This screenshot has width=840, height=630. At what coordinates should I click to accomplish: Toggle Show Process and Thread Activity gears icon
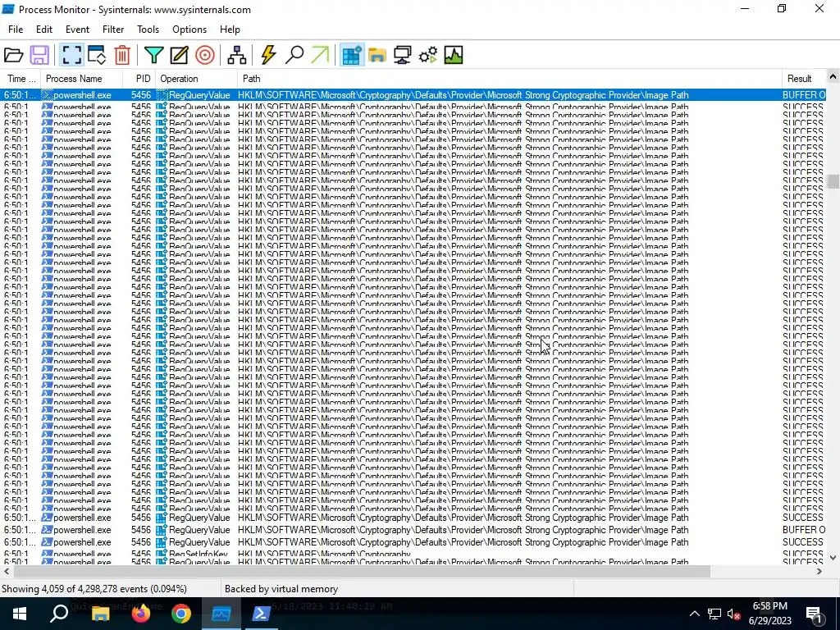pos(428,55)
